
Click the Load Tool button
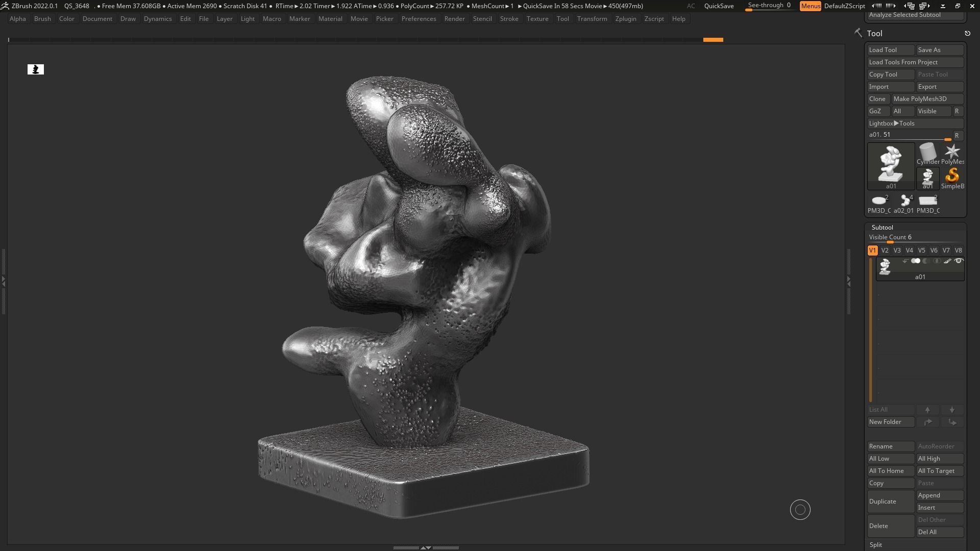pos(891,50)
